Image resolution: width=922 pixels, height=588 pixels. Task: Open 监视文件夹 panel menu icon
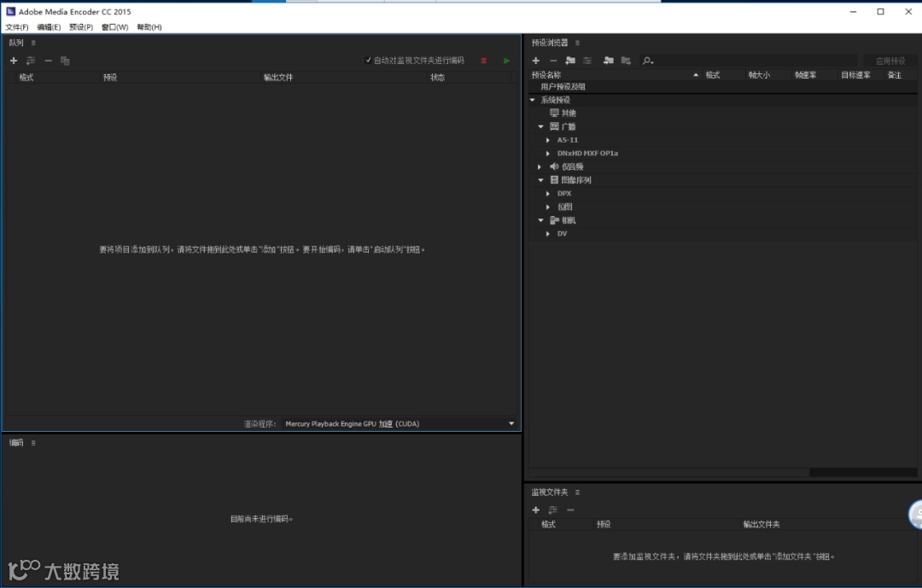577,492
